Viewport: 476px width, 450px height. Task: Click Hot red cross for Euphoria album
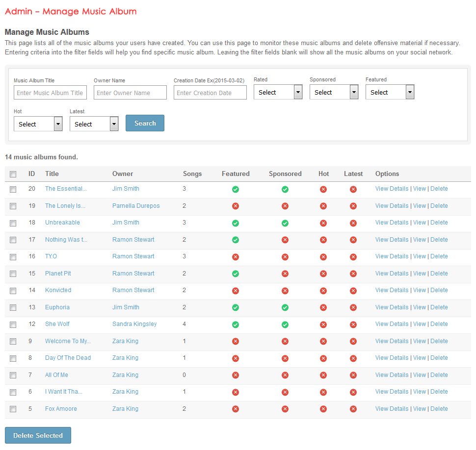(x=323, y=308)
